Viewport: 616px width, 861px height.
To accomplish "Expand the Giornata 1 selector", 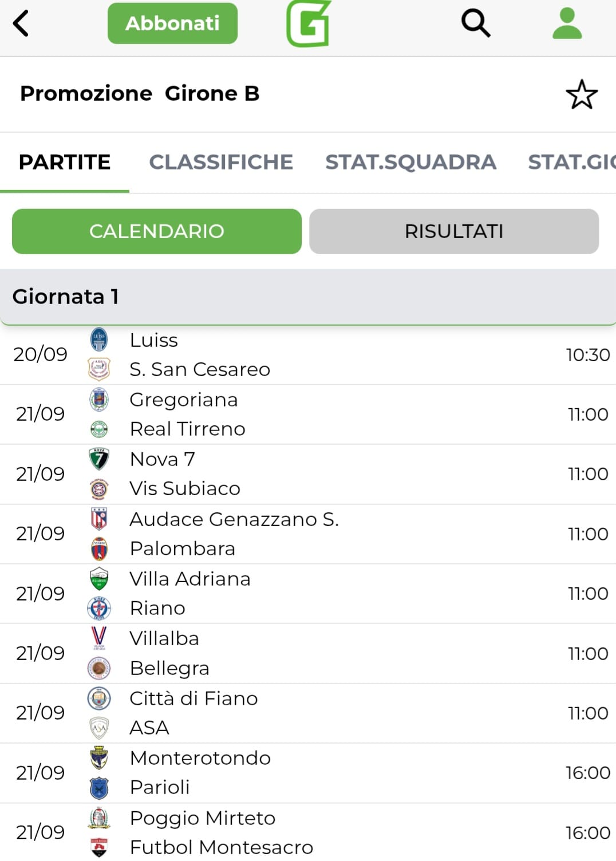I will (x=308, y=297).
